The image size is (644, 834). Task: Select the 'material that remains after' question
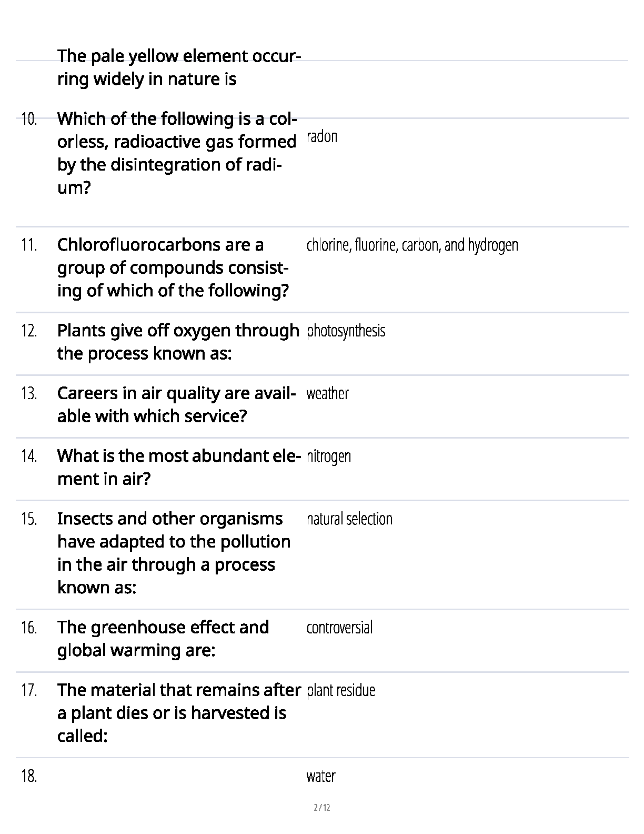(x=179, y=712)
